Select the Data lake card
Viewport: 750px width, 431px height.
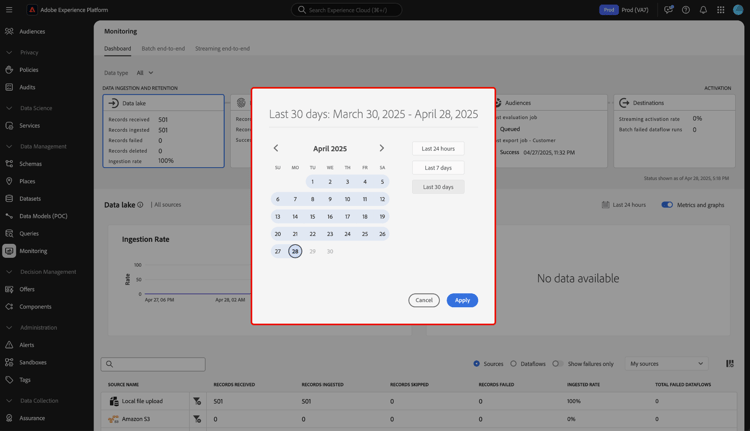[164, 131]
